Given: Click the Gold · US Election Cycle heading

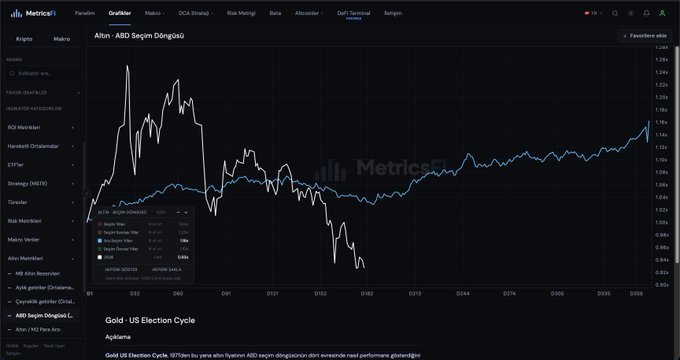Looking at the screenshot, I should pos(150,321).
